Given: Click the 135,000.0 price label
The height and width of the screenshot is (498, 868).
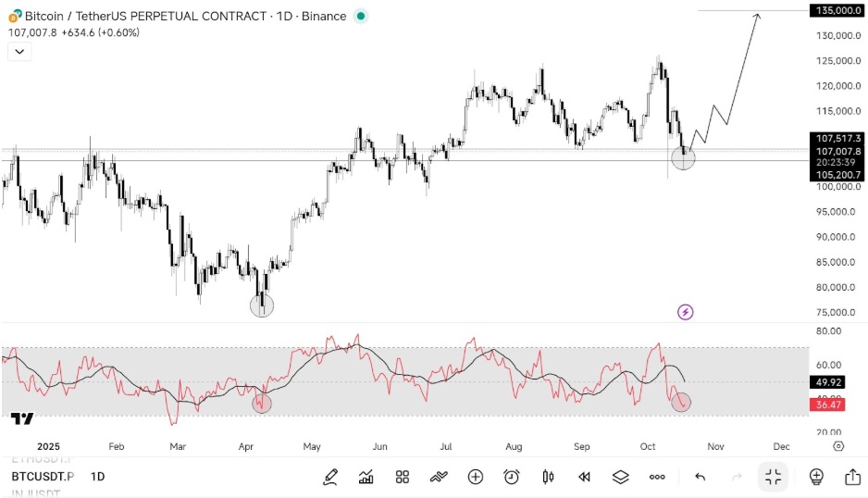Looking at the screenshot, I should coord(836,10).
